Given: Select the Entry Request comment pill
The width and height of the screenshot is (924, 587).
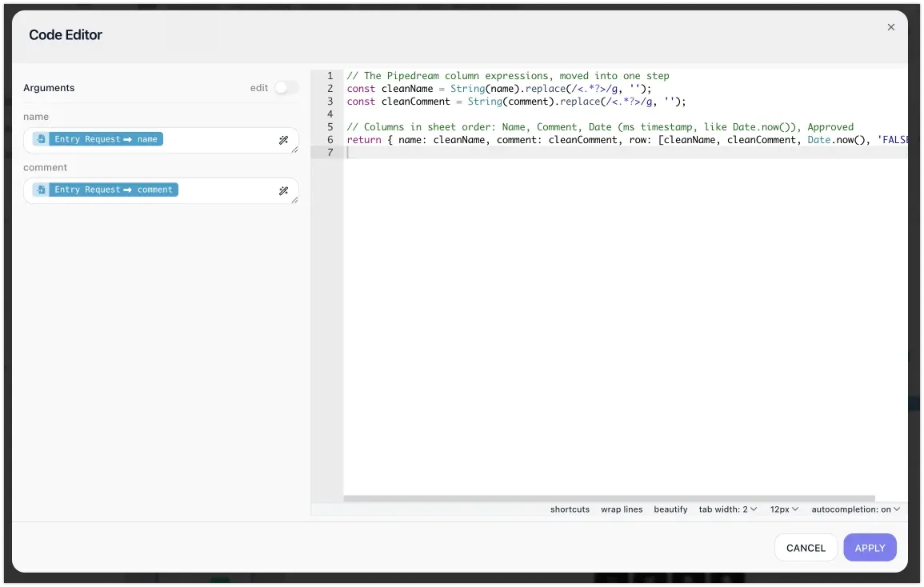Looking at the screenshot, I should click(106, 190).
